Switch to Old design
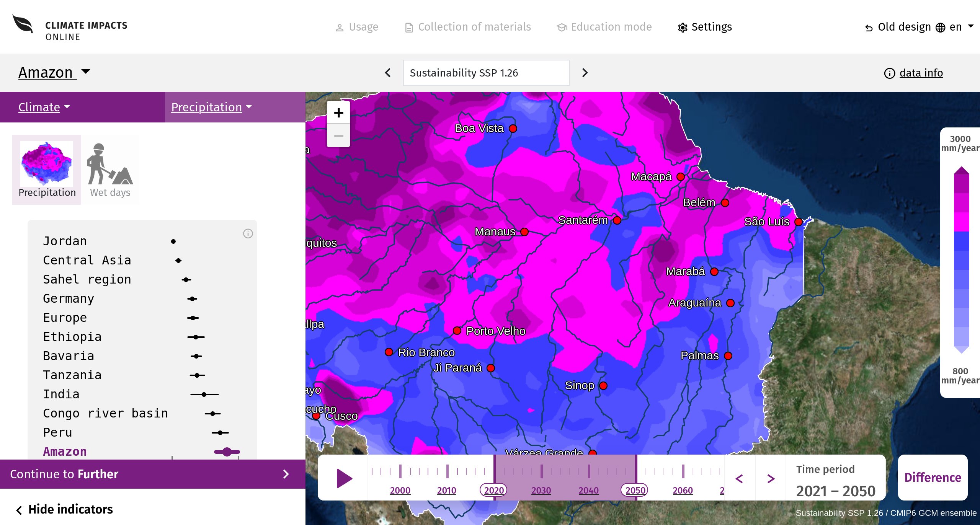Image resolution: width=980 pixels, height=525 pixels. coord(898,27)
